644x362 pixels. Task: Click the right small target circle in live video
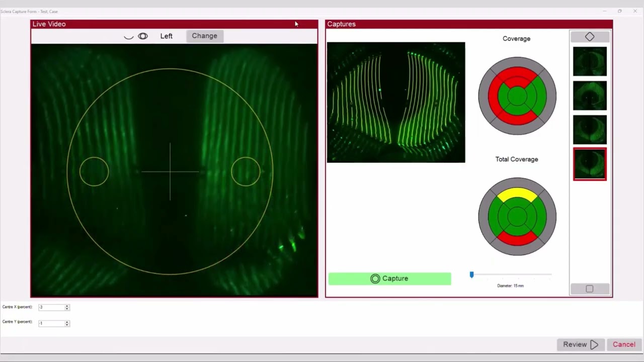(x=246, y=171)
